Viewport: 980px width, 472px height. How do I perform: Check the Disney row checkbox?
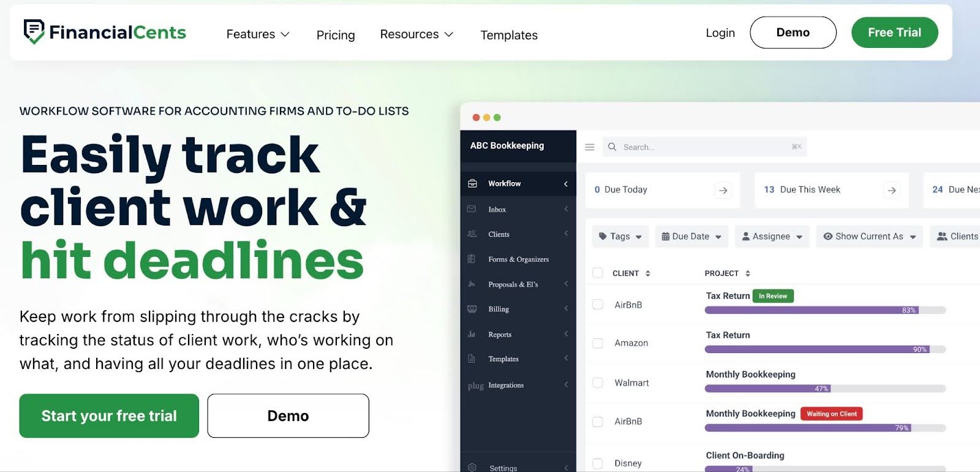598,463
